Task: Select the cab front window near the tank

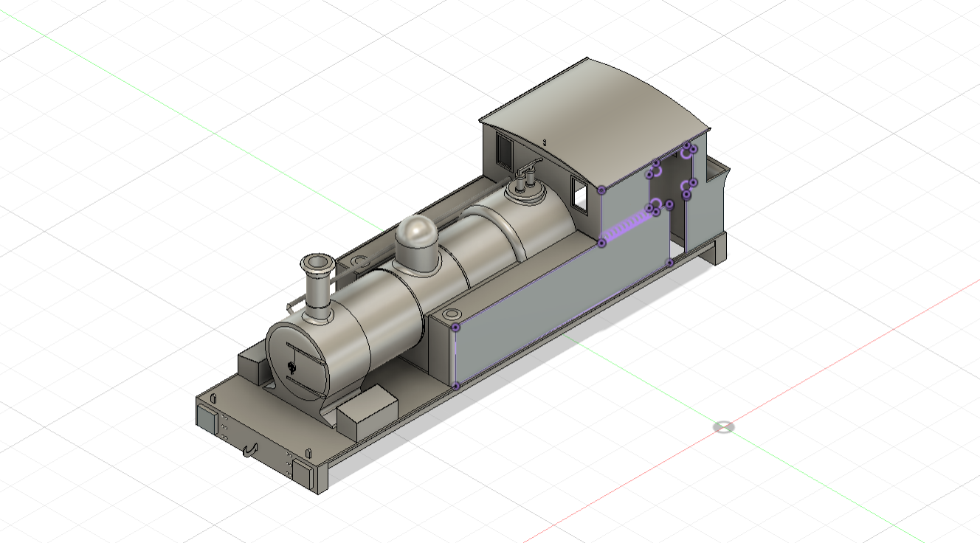Action: pos(580,196)
